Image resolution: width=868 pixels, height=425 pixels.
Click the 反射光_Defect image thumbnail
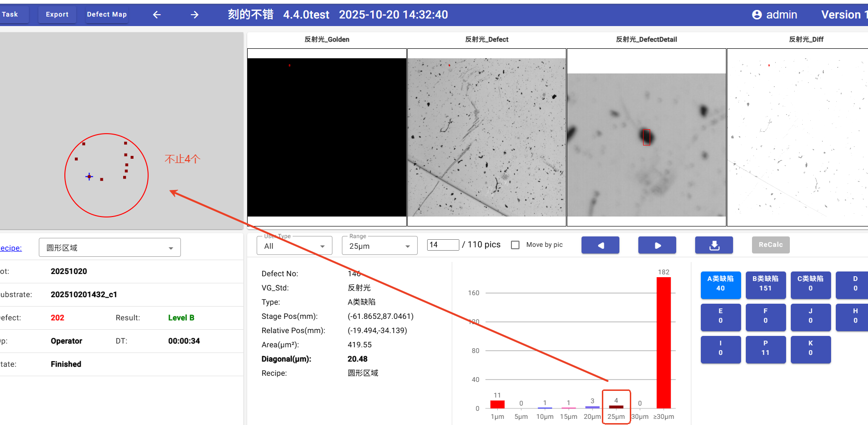(x=486, y=137)
